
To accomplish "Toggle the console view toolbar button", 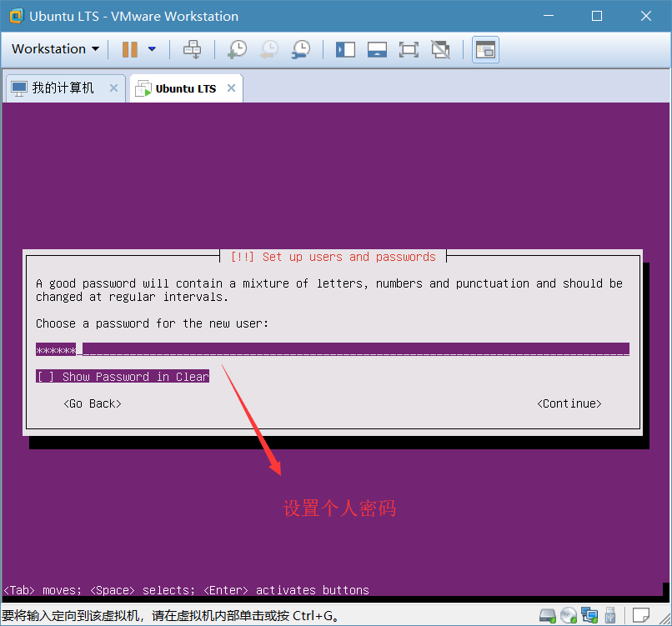I will click(x=485, y=49).
